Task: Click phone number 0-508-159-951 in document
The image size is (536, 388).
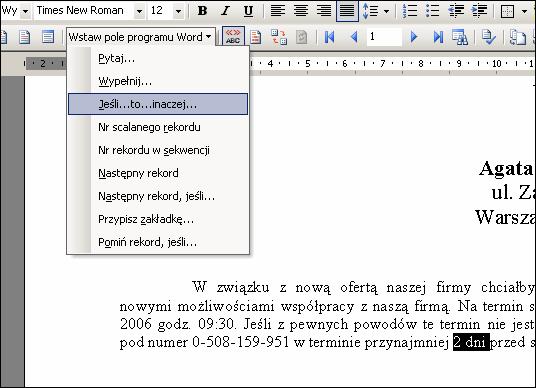Action: coord(241,342)
